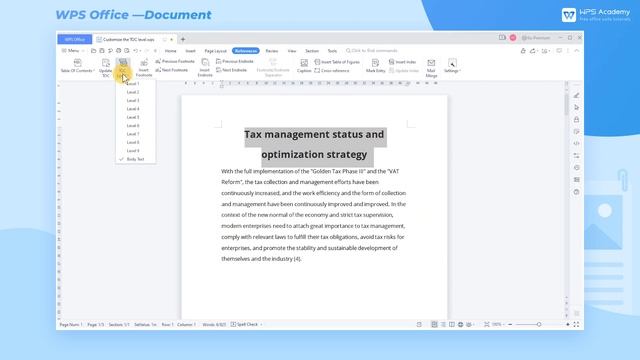
Task: Click the Save quick-access icon
Action: (102, 51)
